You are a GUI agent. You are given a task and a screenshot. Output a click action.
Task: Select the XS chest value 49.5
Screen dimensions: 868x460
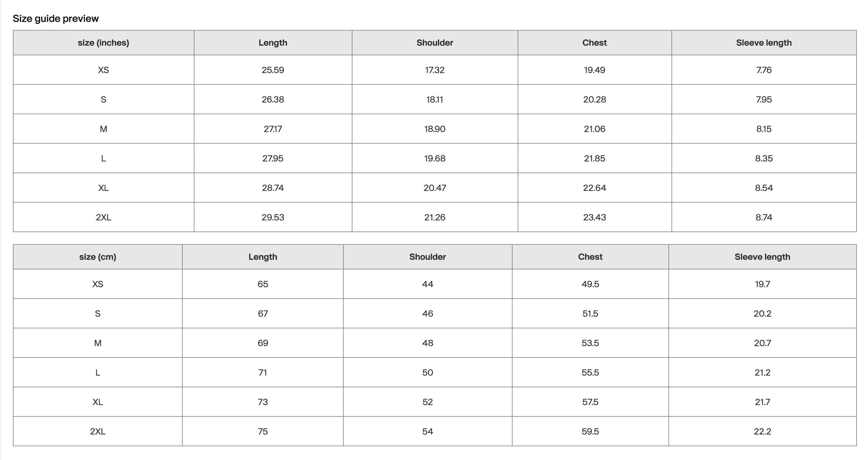click(x=590, y=284)
